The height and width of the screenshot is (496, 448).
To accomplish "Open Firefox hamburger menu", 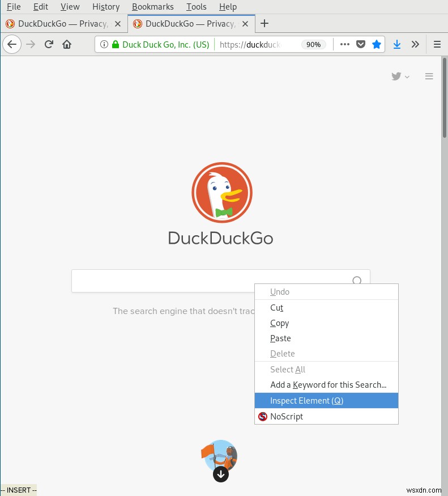I will pos(437,44).
